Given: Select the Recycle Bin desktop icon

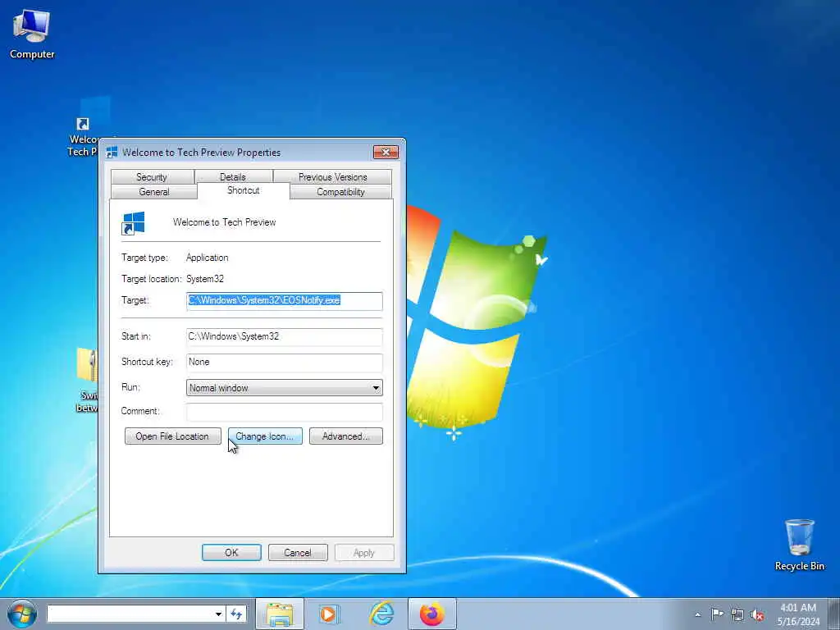Looking at the screenshot, I should coord(799,545).
